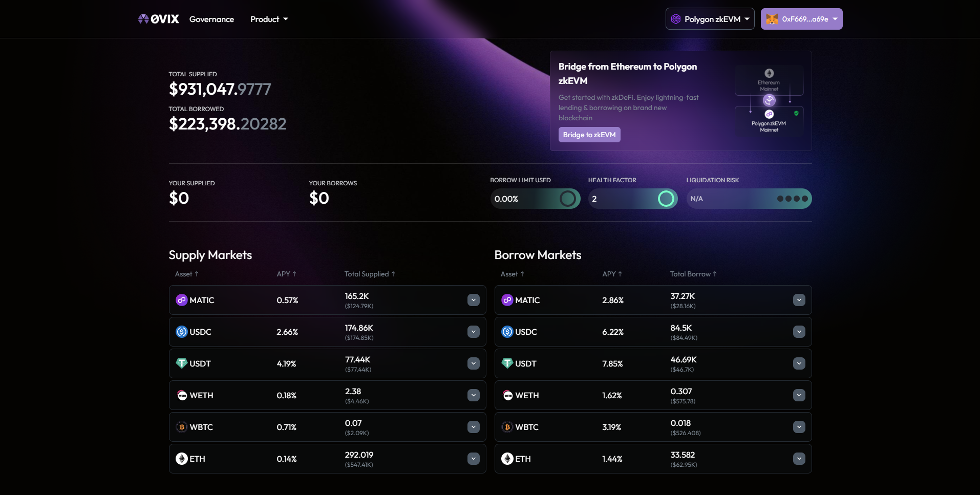Click WETH icon in Borrow Markets

click(x=507, y=395)
